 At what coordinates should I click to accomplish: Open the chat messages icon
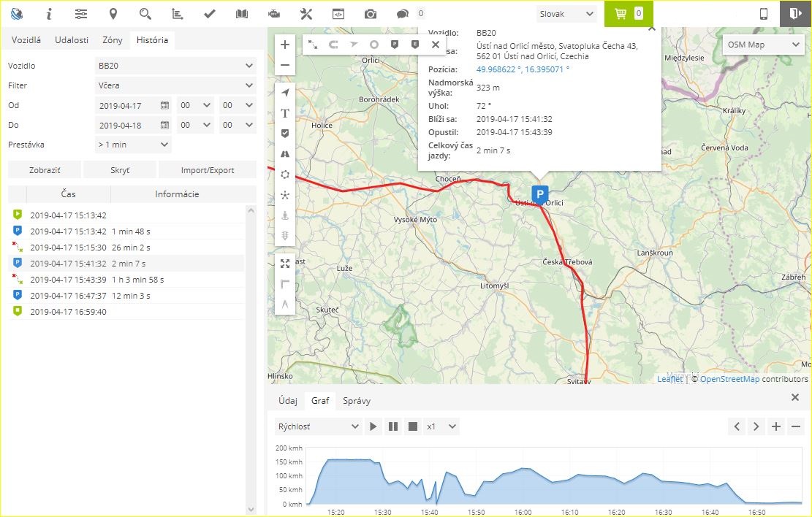402,14
